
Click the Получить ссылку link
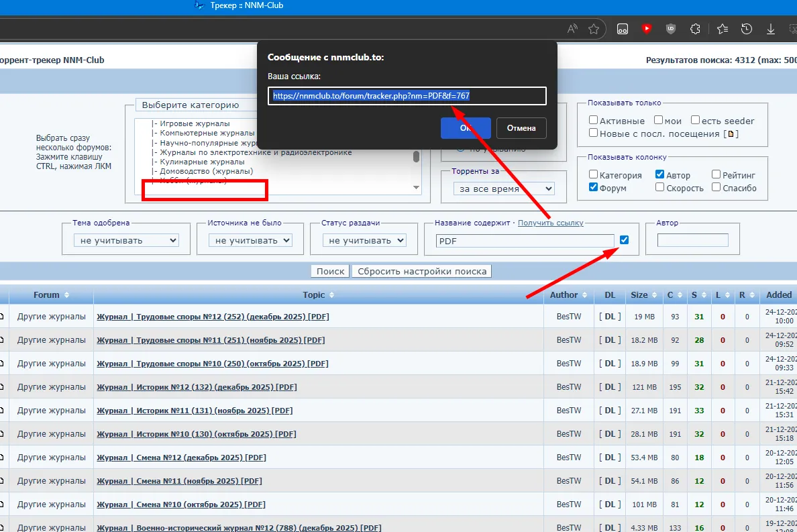pyautogui.click(x=550, y=223)
